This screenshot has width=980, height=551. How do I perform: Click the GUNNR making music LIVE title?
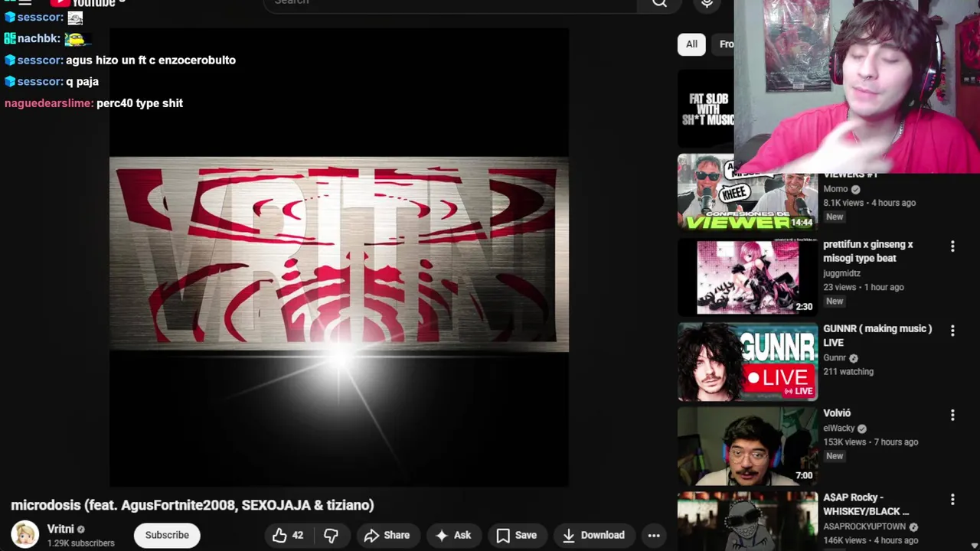tap(877, 335)
